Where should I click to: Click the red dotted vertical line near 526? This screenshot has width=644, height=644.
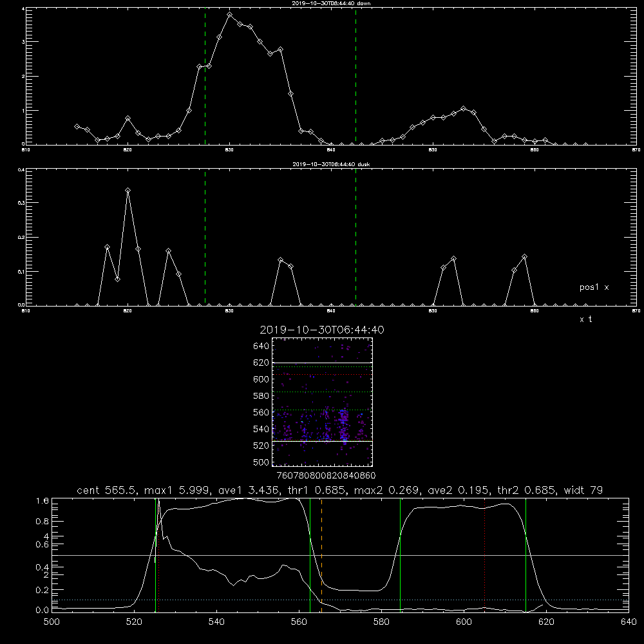tap(159, 555)
